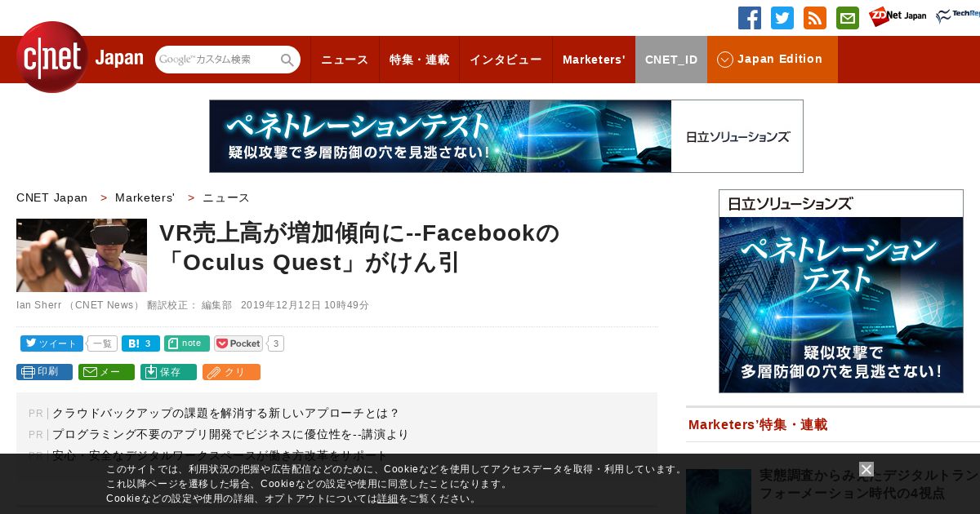This screenshot has width=980, height=514.
Task: Click the green メール button
Action: pos(106,372)
